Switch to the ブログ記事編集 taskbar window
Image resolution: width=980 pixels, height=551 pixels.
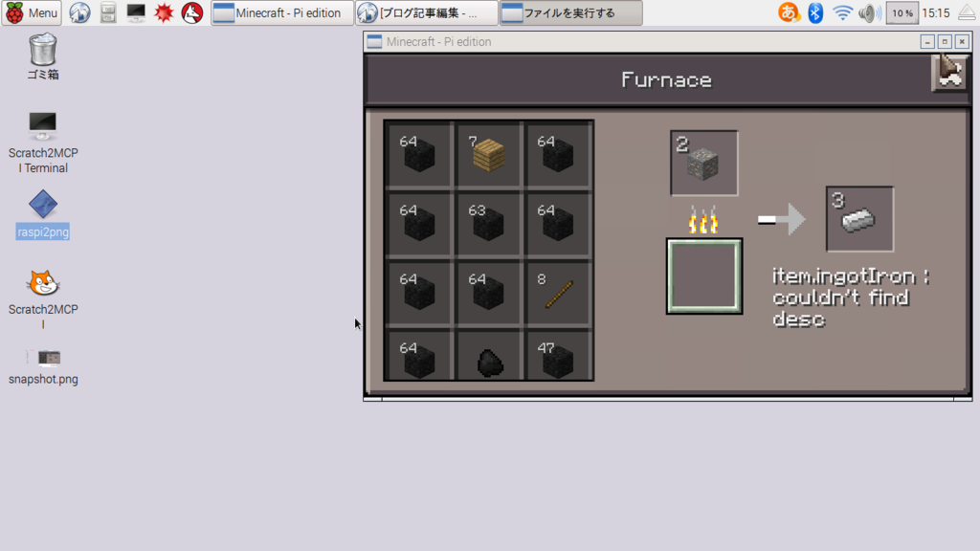tap(427, 12)
